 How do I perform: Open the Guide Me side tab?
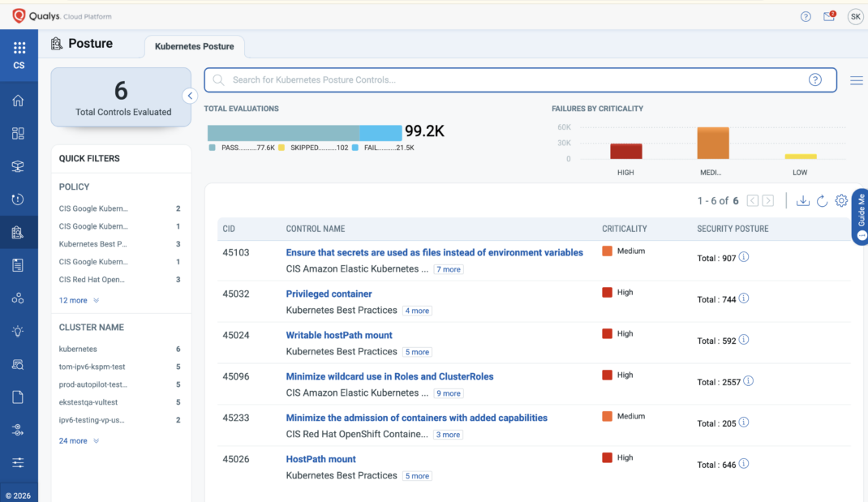860,217
